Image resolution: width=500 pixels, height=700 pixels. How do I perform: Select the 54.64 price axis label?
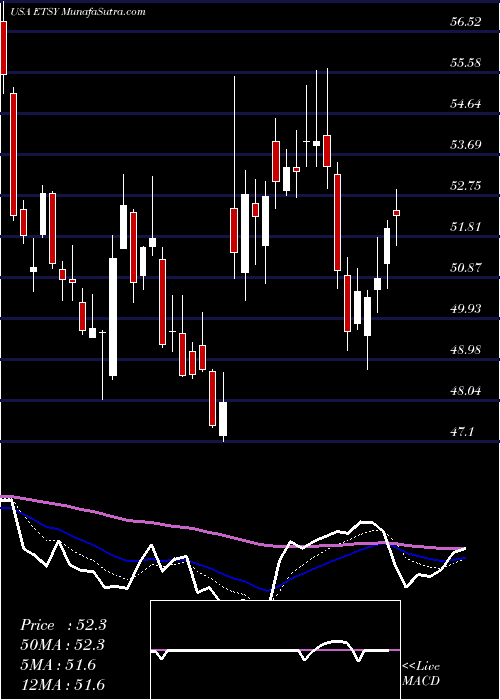466,104
